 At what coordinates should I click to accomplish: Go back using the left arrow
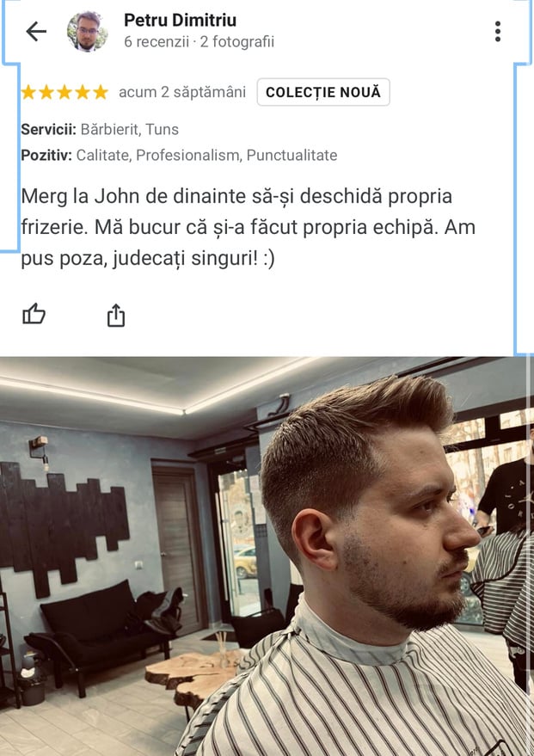[36, 32]
